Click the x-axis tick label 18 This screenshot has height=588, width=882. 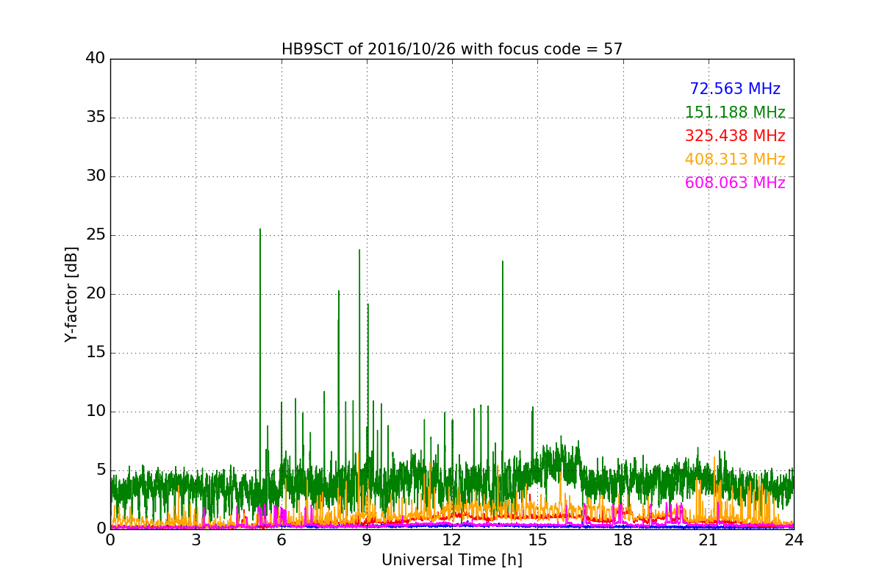pyautogui.click(x=623, y=540)
